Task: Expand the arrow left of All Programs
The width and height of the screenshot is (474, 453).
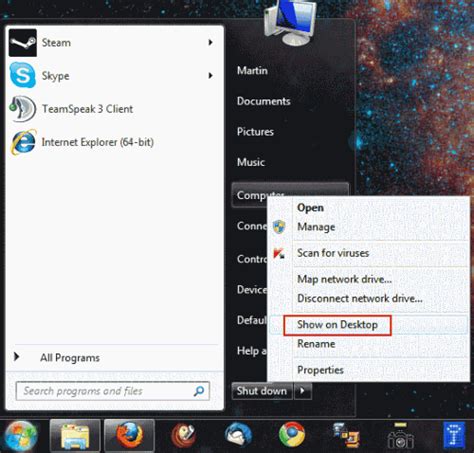Action: (x=16, y=357)
